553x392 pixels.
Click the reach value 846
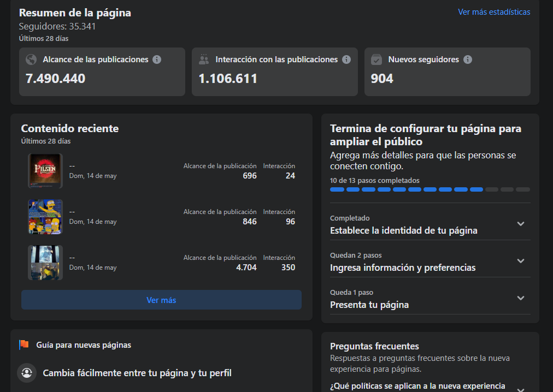tap(250, 221)
